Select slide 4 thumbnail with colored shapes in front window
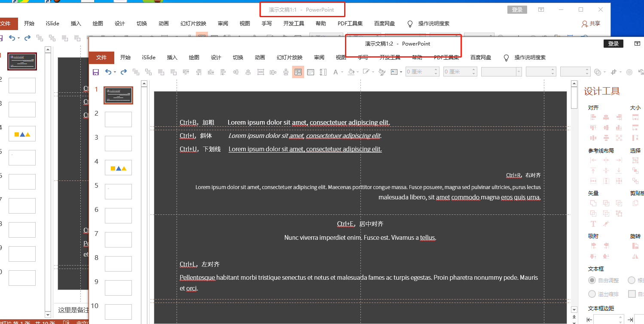 (x=118, y=168)
